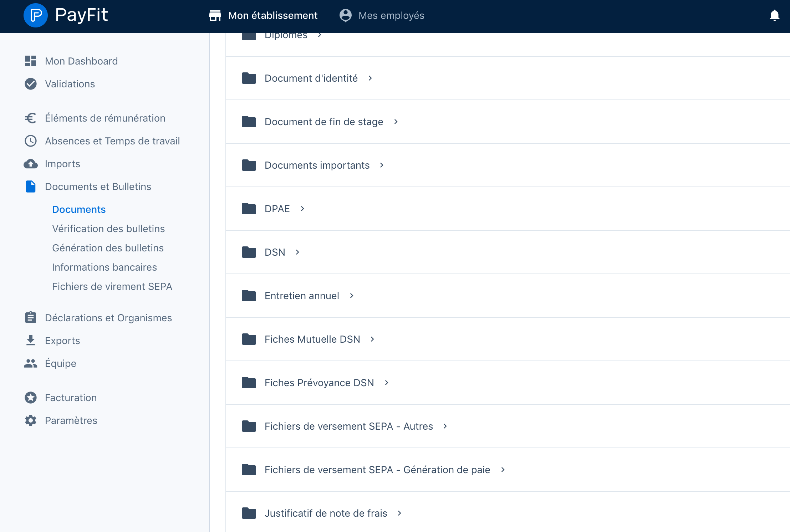Open Fichiers de versement SEPA - Génération de paie folder

(x=377, y=470)
